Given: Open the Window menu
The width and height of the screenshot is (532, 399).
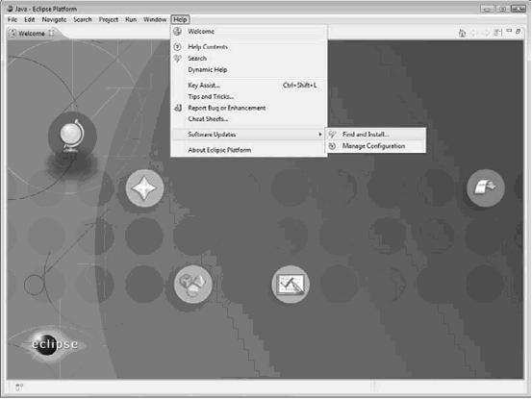Looking at the screenshot, I should coord(155,19).
